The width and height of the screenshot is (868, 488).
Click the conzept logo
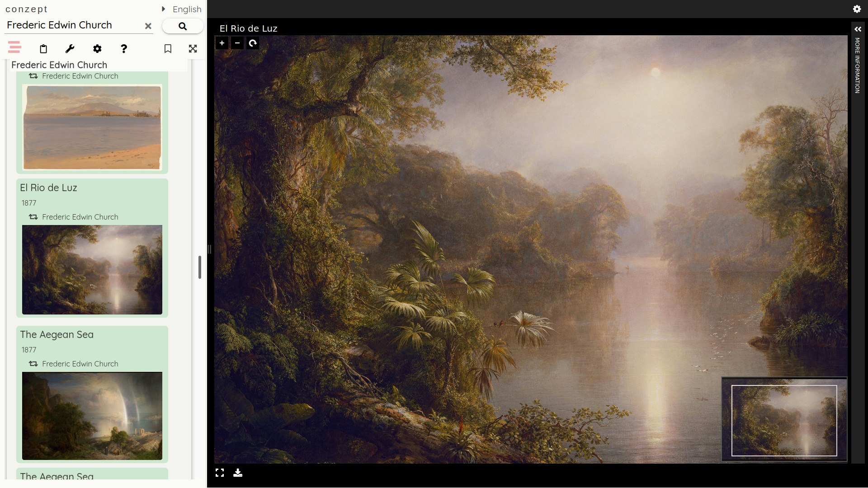(26, 9)
